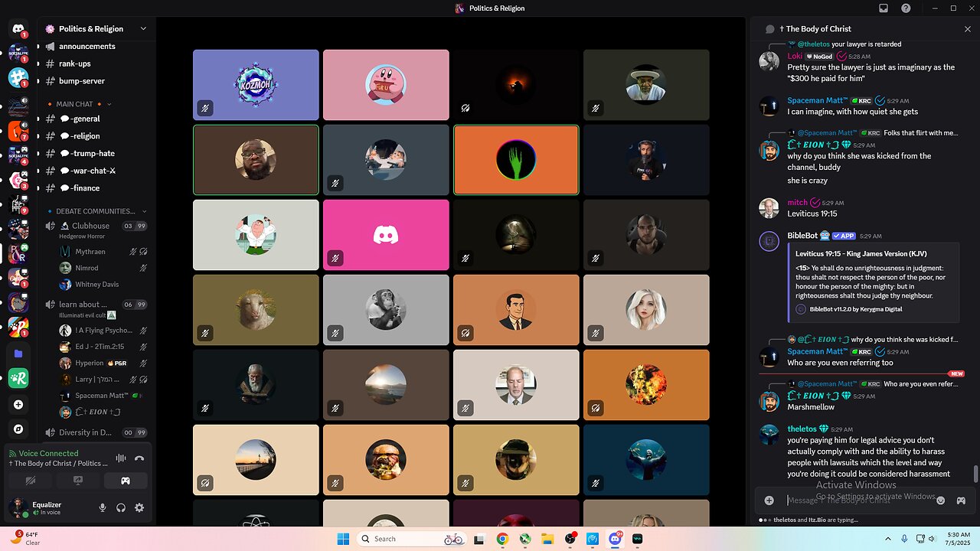Select the burger avatar participant tile

386,460
